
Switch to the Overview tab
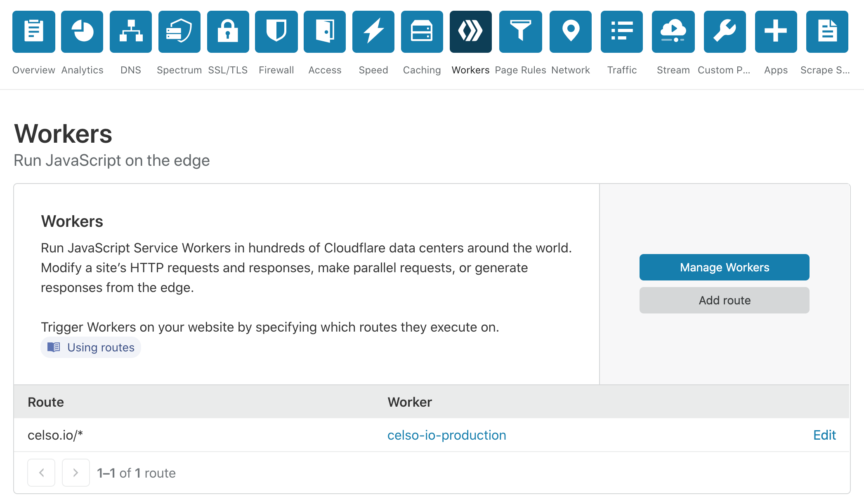tap(33, 31)
